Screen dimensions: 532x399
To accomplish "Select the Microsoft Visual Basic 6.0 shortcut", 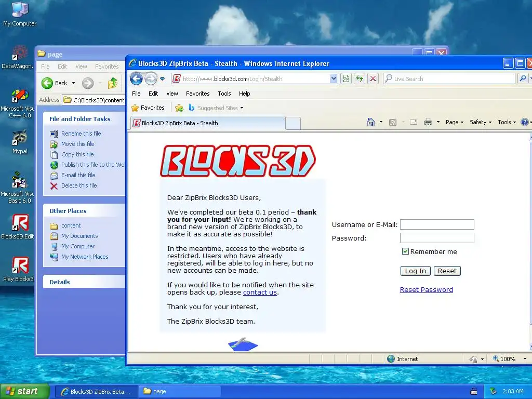I will (18, 188).
